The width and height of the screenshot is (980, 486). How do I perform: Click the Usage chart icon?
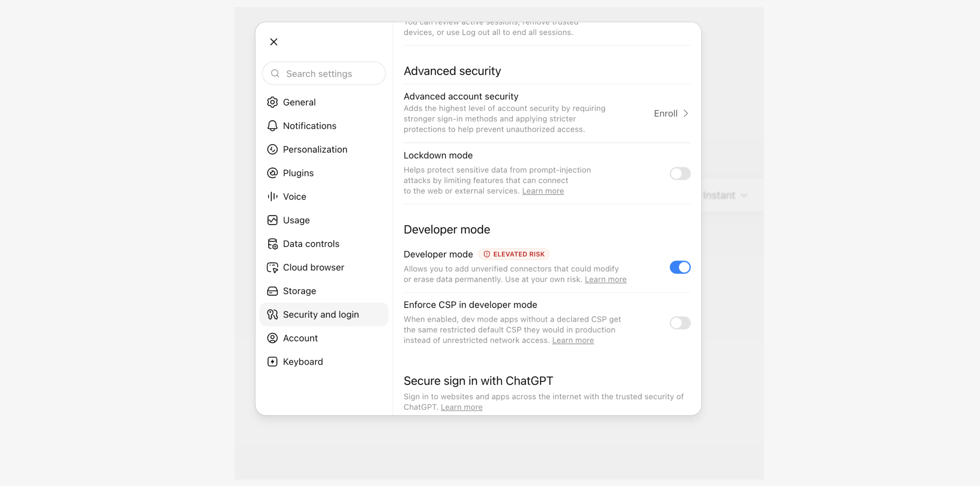272,220
